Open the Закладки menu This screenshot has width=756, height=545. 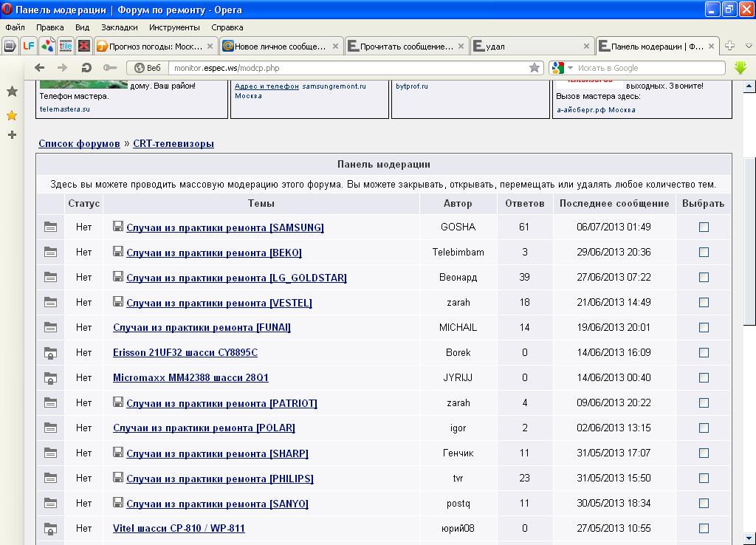pyautogui.click(x=119, y=27)
